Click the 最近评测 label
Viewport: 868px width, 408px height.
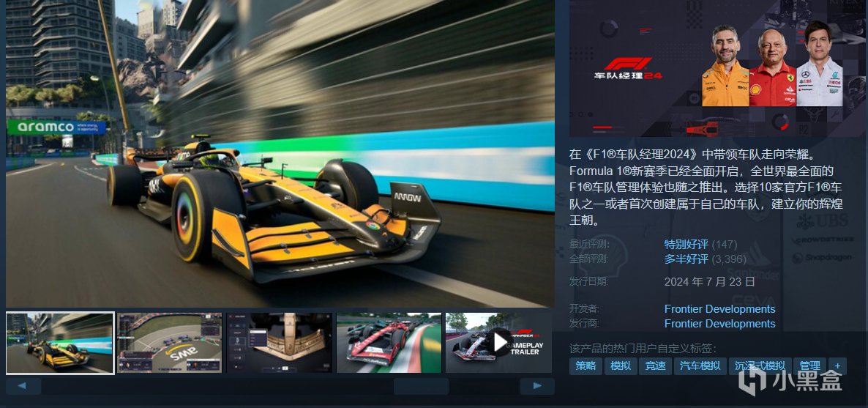click(589, 244)
